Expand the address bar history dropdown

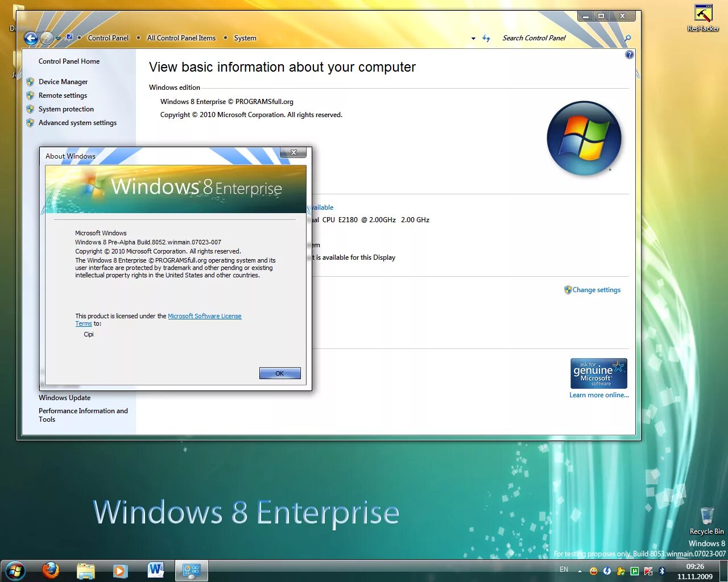pos(473,39)
